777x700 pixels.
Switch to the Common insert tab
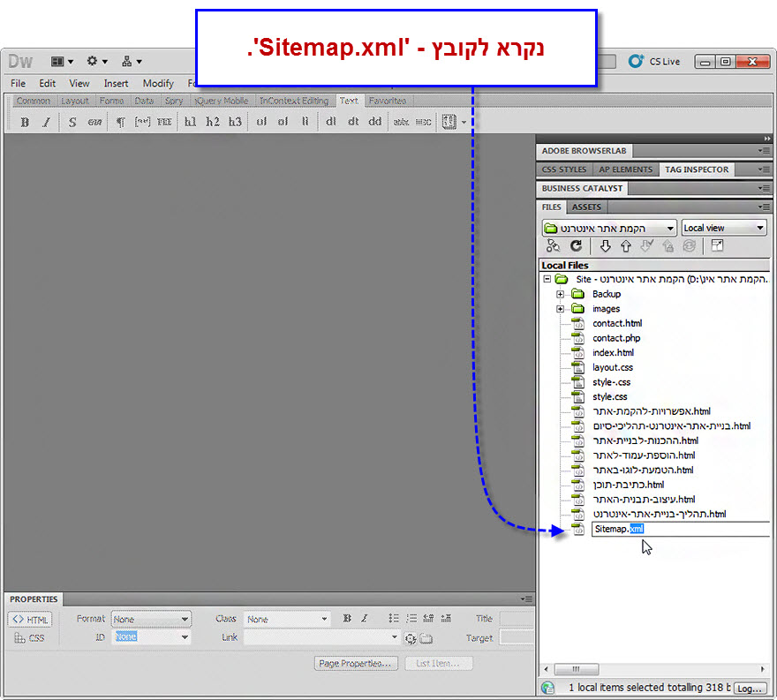click(34, 101)
